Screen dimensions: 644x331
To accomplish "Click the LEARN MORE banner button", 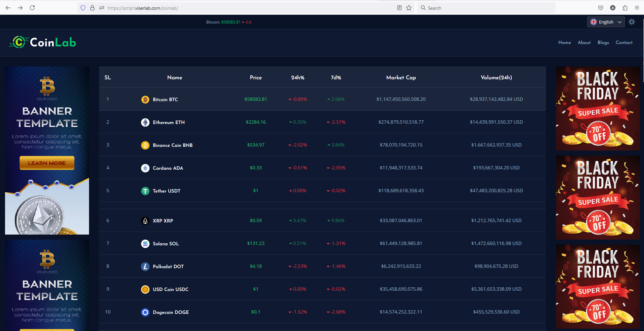I will [x=47, y=163].
